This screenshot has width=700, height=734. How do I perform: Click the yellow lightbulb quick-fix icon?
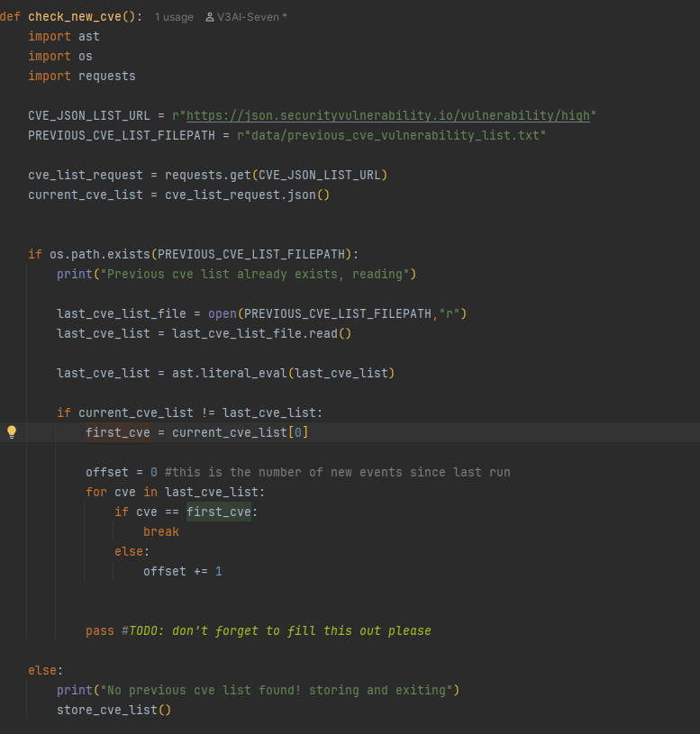point(12,432)
